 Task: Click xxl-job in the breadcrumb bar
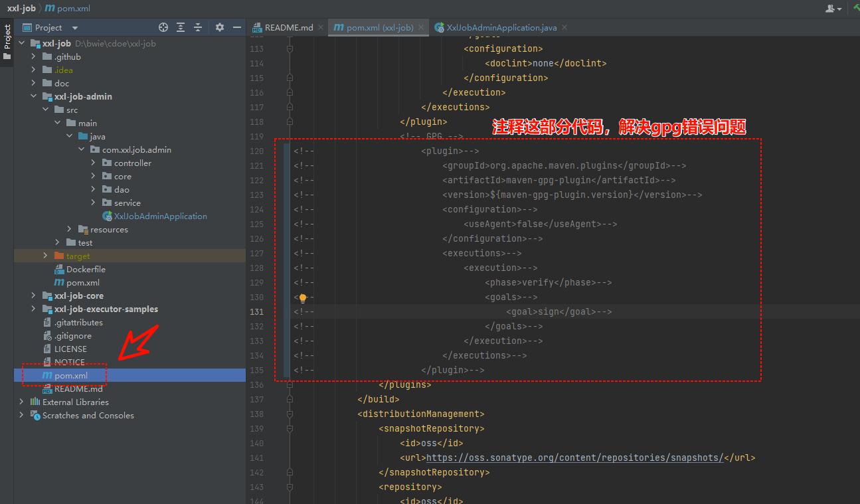(21, 9)
